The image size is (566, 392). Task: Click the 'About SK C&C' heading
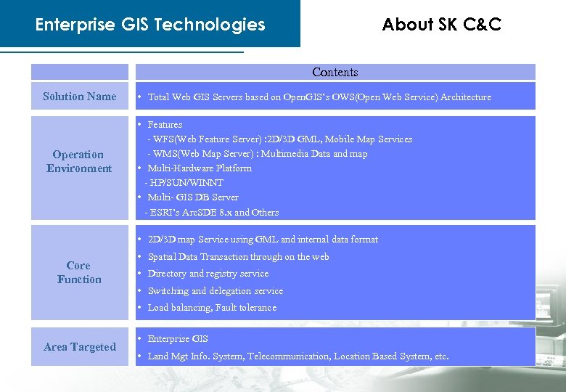click(441, 24)
